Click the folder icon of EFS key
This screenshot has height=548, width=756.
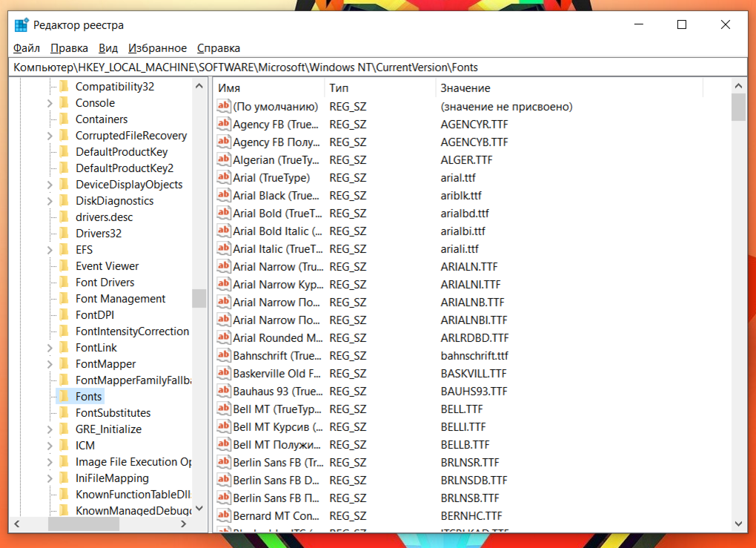(64, 249)
